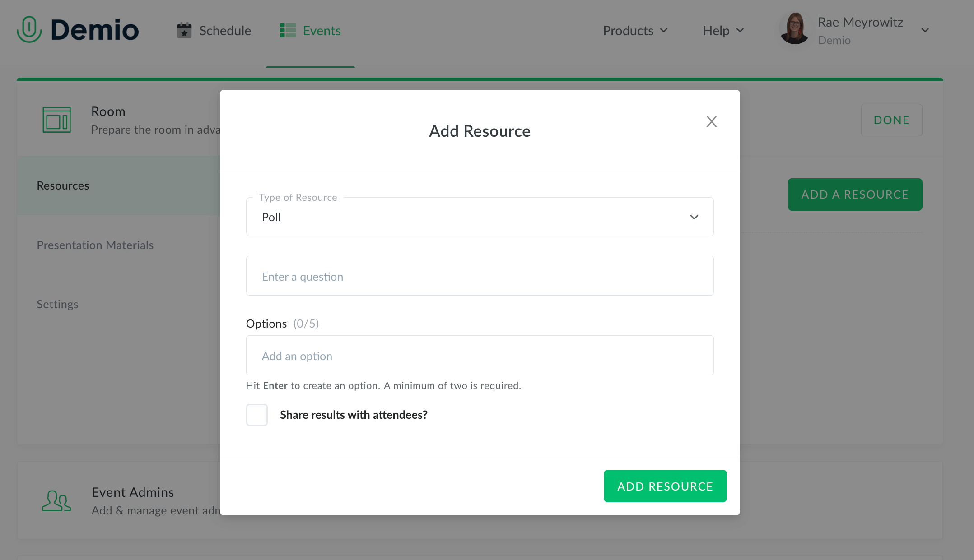The height and width of the screenshot is (560, 974).
Task: Open the Presentation Materials section
Action: [x=95, y=245]
